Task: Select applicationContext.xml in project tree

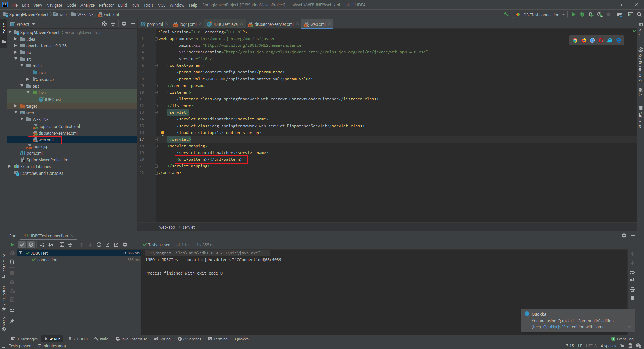Action: 59,126
